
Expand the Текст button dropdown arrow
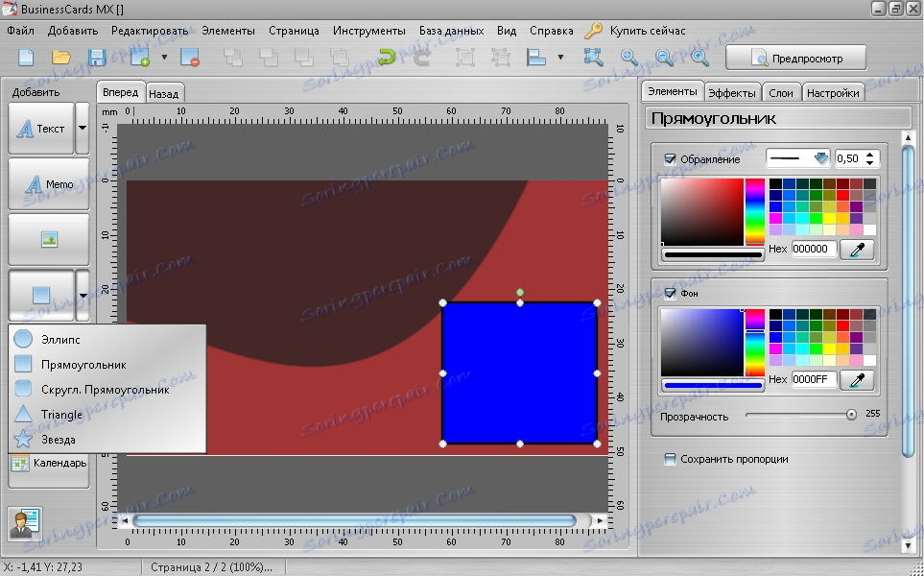point(83,129)
